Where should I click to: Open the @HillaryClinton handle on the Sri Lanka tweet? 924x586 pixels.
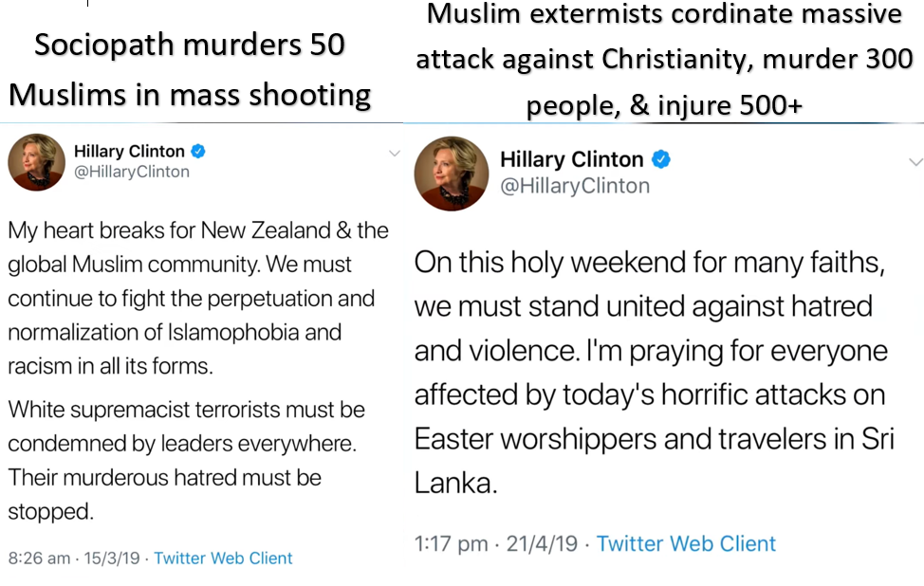pyautogui.click(x=574, y=186)
